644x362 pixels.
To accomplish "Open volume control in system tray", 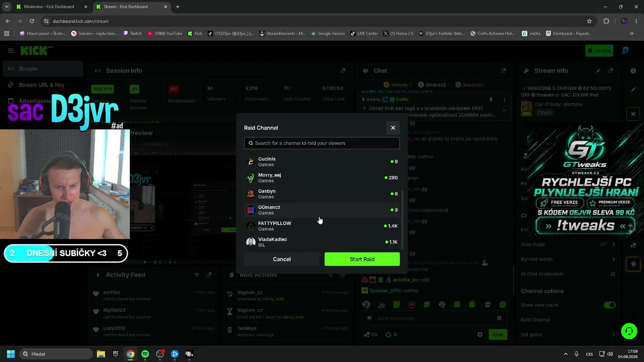I will (x=610, y=354).
